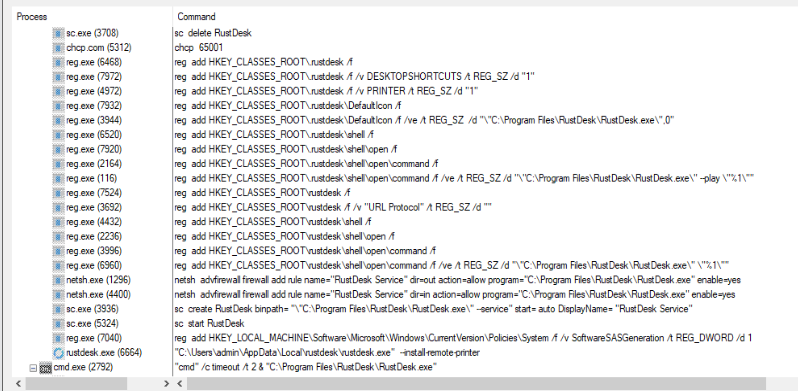Click the reg.exe (7524) process icon
798x391 pixels.
59,193
